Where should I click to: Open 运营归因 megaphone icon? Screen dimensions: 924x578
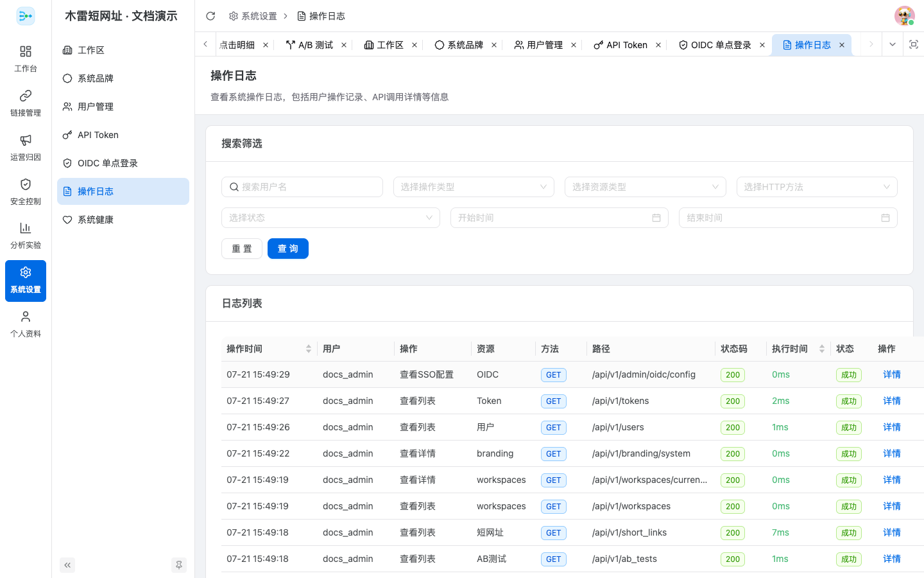click(x=26, y=147)
